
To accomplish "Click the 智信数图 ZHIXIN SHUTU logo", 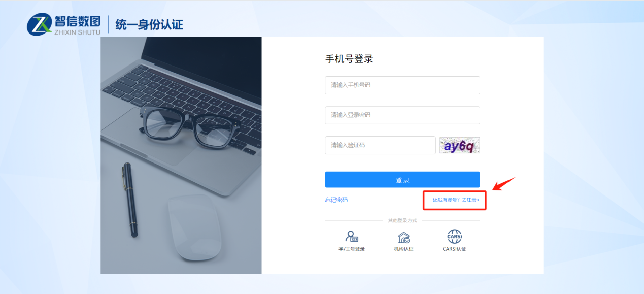I will 64,24.
